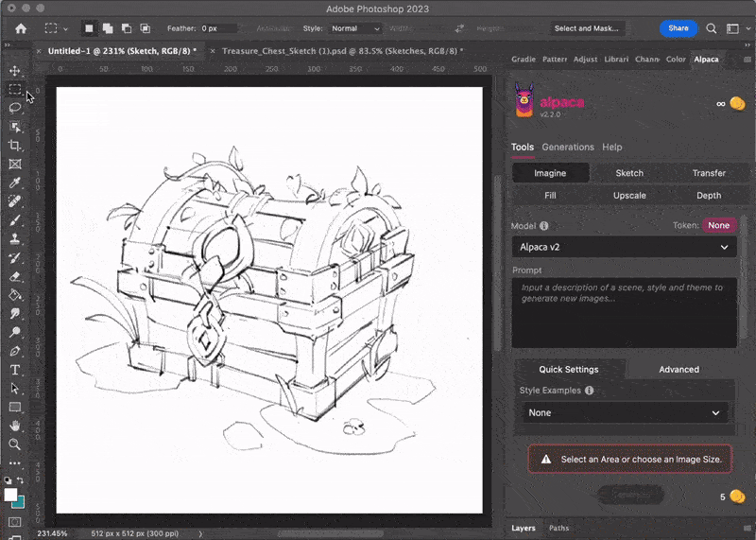
Task: Enable Subtract from selection mode
Action: click(x=126, y=28)
